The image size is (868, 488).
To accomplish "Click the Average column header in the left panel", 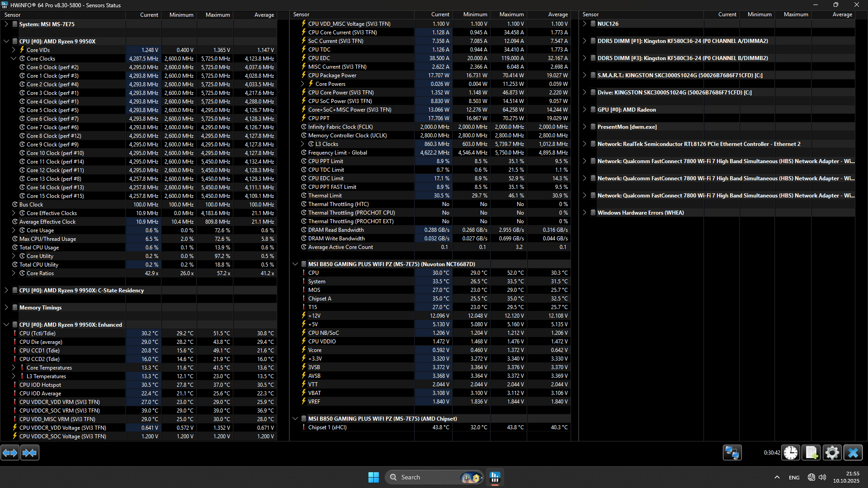I will coord(264,14).
